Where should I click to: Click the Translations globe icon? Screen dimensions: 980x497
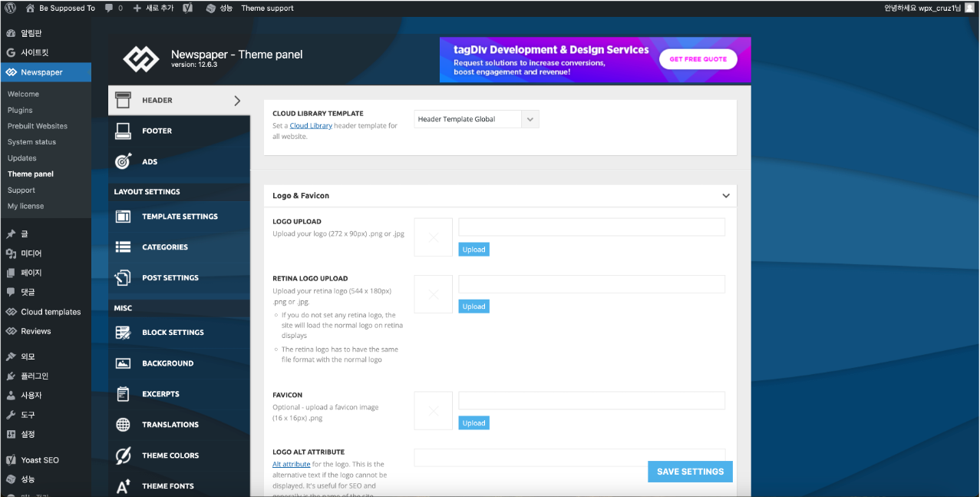point(123,425)
